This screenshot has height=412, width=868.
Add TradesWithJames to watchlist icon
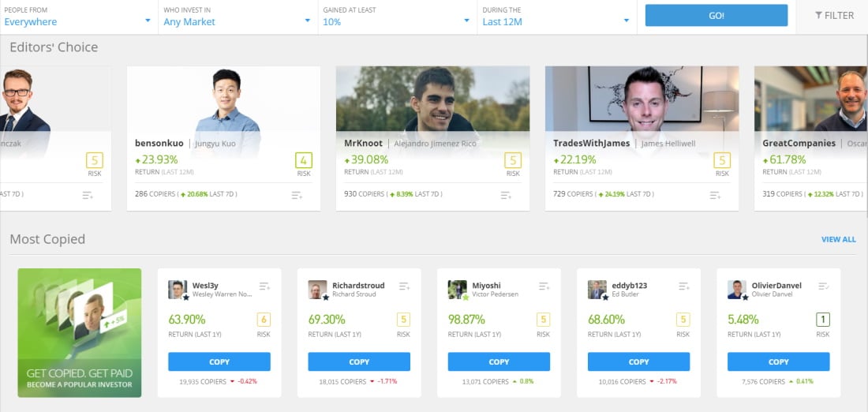(715, 195)
